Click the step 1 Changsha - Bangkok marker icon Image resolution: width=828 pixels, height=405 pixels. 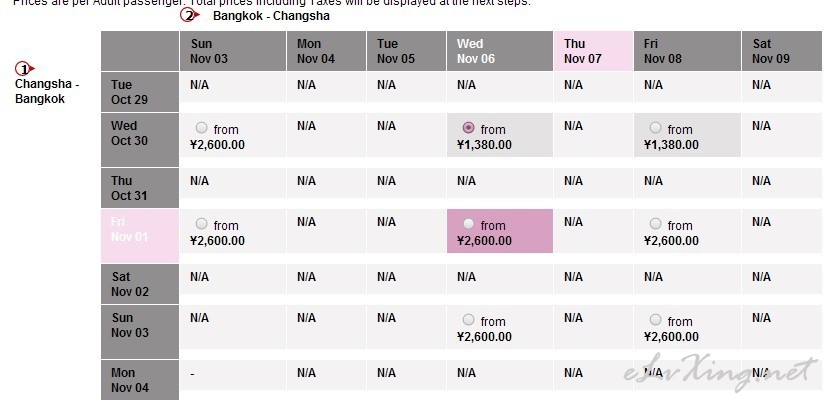coord(24,69)
